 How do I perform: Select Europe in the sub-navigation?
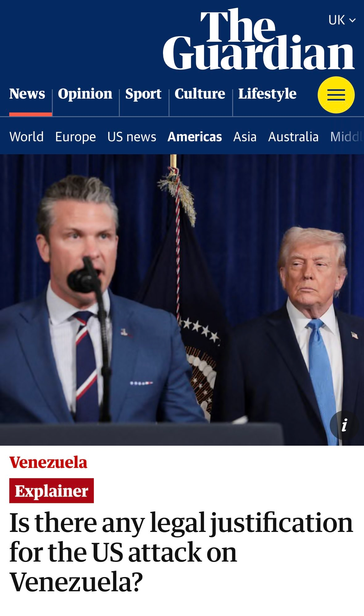(75, 137)
